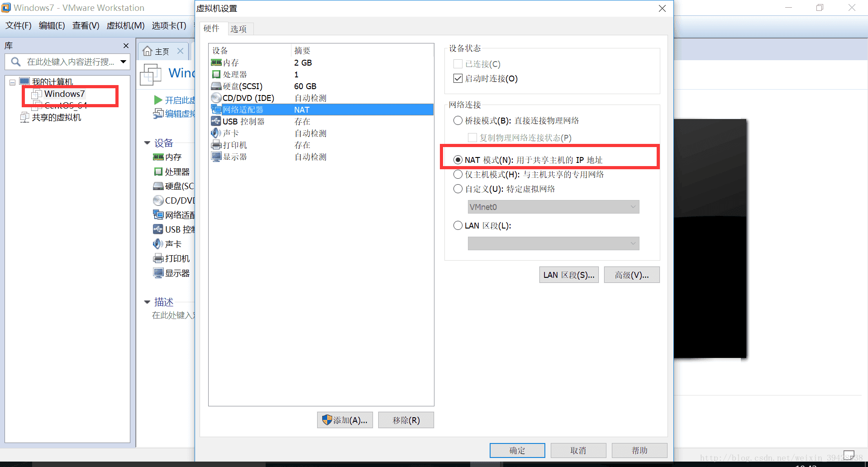
Task: Click the USB 控制器 icon in the settings list
Action: point(216,121)
